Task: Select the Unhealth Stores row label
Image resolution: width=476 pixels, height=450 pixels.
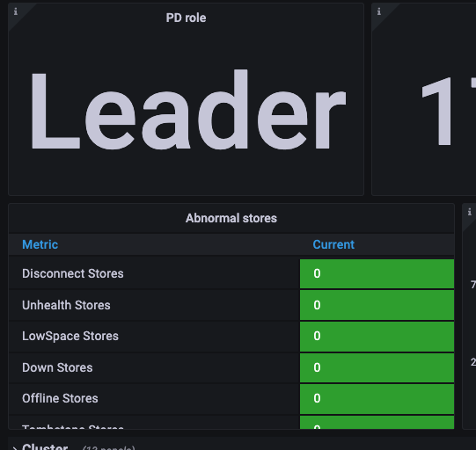Action: pos(66,305)
